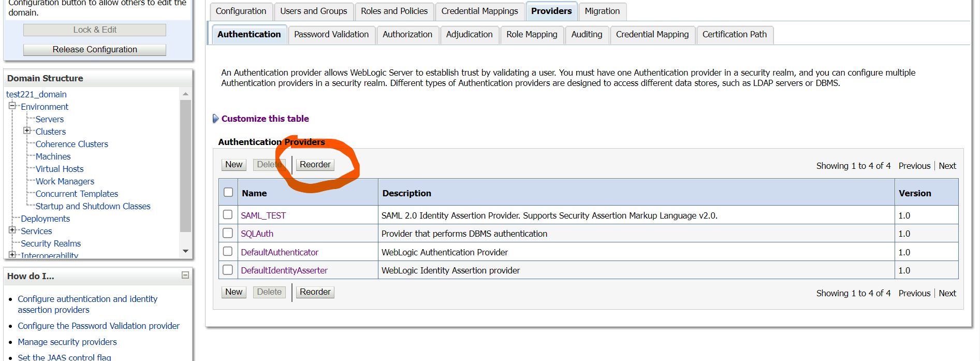Select all providers with header checkbox
This screenshot has width=980, height=361.
pyautogui.click(x=228, y=192)
